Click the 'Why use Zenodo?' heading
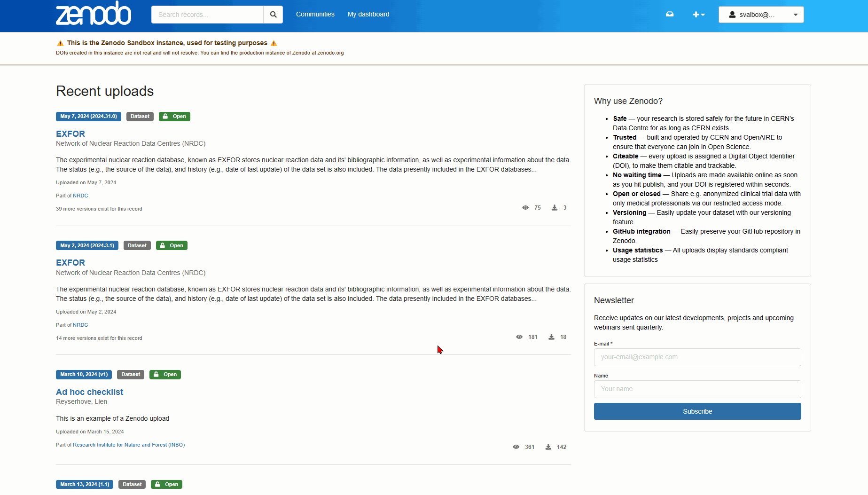Screen dimensions: 868x495 point(628,101)
